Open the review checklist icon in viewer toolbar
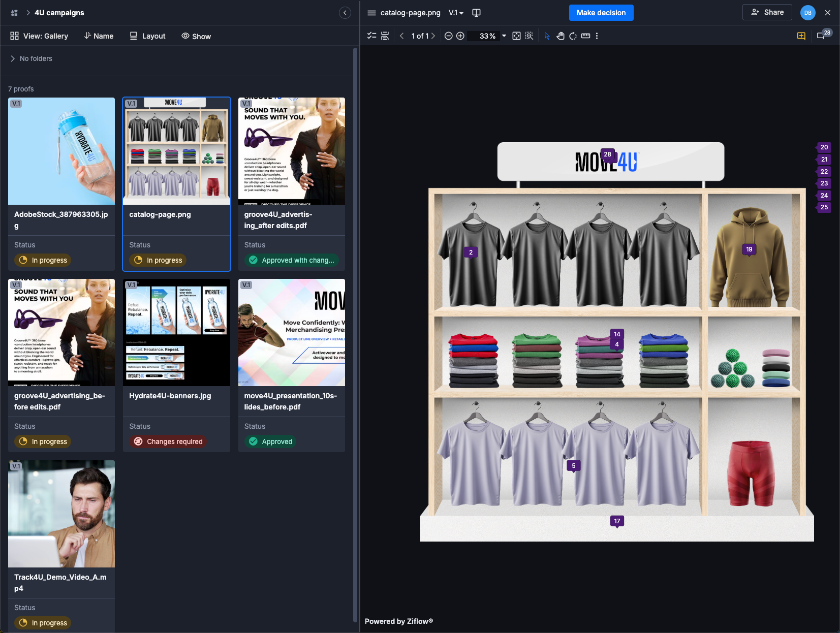840x633 pixels. pos(372,36)
